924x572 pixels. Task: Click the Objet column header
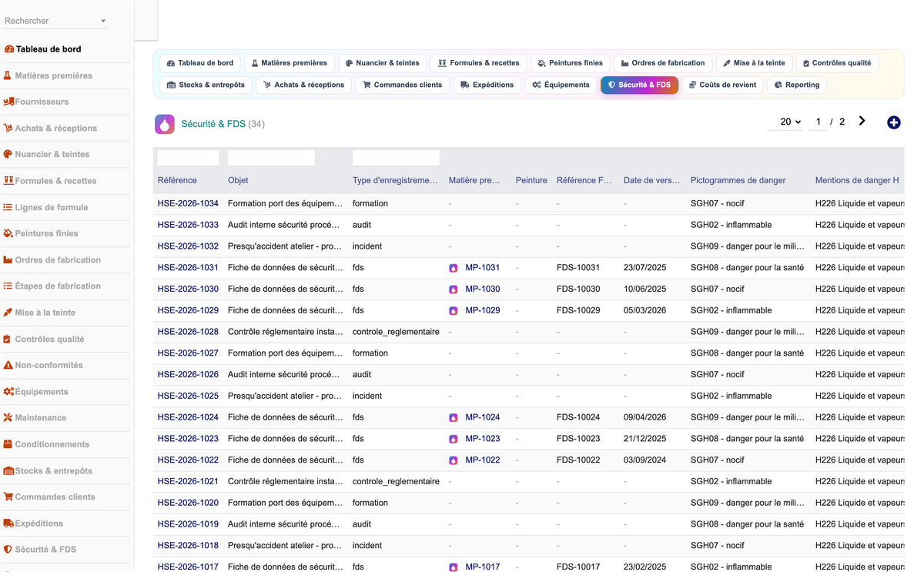pos(238,181)
